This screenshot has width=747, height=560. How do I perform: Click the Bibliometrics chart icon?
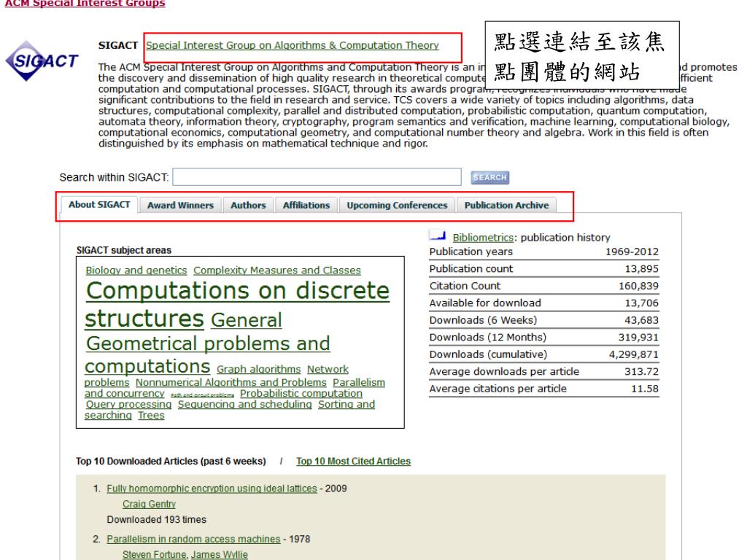438,236
